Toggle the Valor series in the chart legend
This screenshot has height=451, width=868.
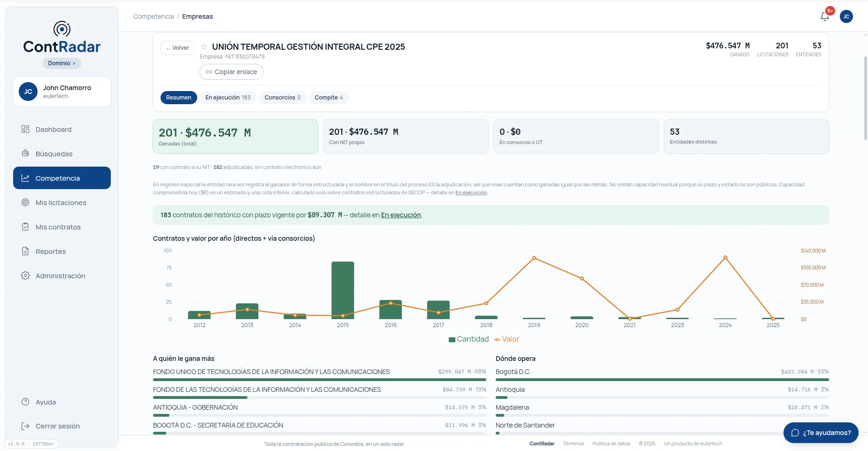coord(507,339)
